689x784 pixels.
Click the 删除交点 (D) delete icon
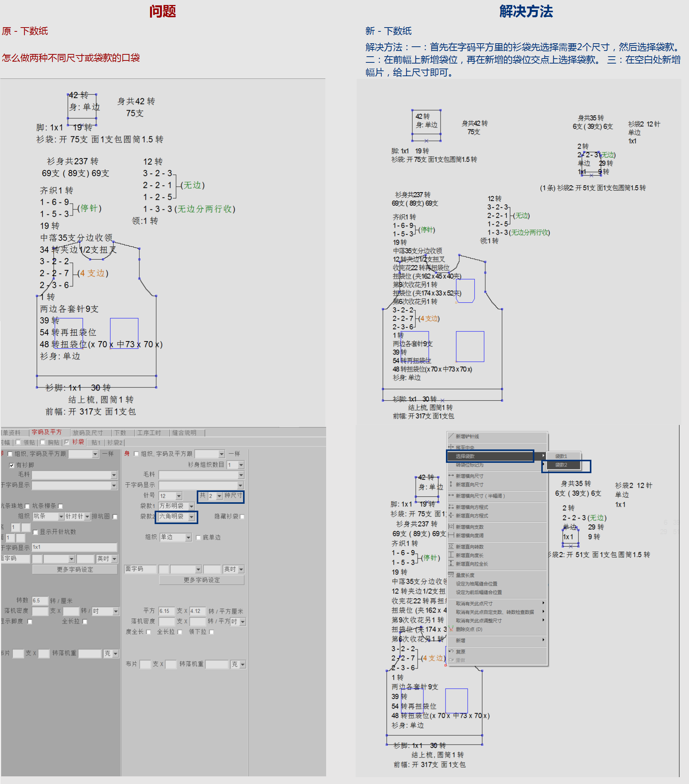pyautogui.click(x=451, y=629)
